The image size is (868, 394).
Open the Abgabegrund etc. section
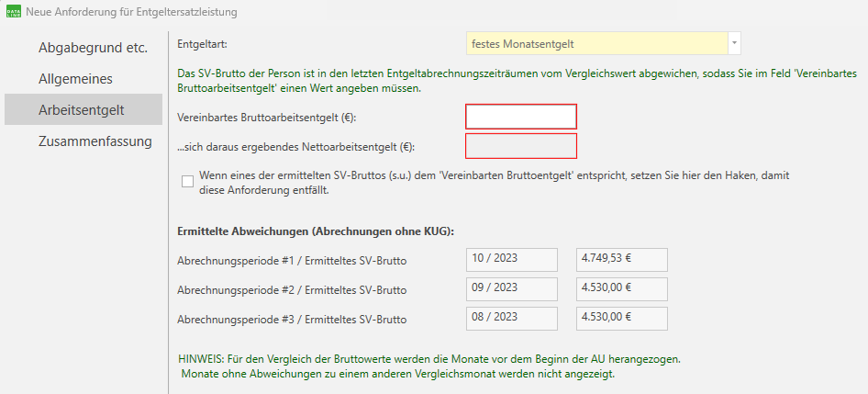[x=93, y=48]
